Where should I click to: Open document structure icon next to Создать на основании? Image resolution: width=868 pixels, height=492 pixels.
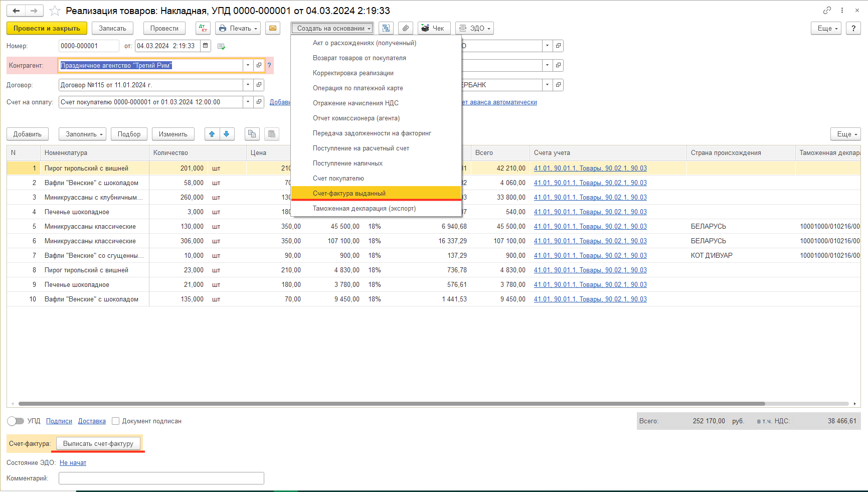click(x=386, y=28)
